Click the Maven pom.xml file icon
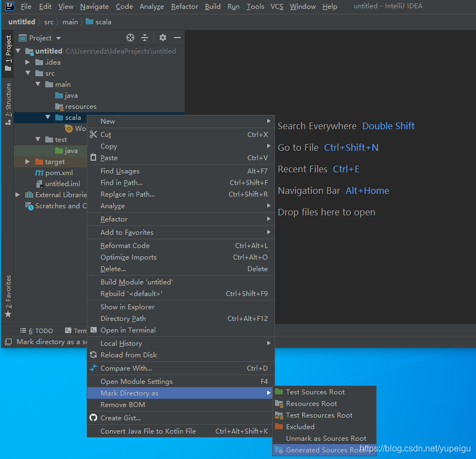Image resolution: width=476 pixels, height=459 pixels. [39, 173]
